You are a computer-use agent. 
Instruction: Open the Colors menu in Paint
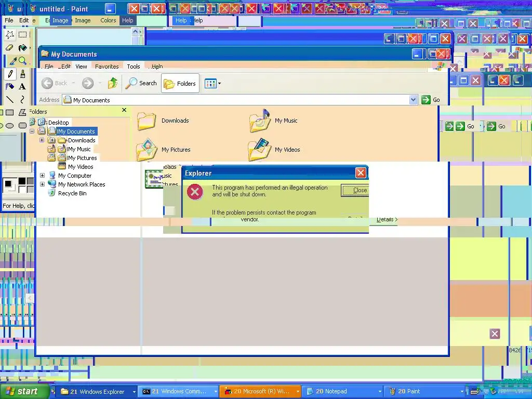[x=108, y=20]
